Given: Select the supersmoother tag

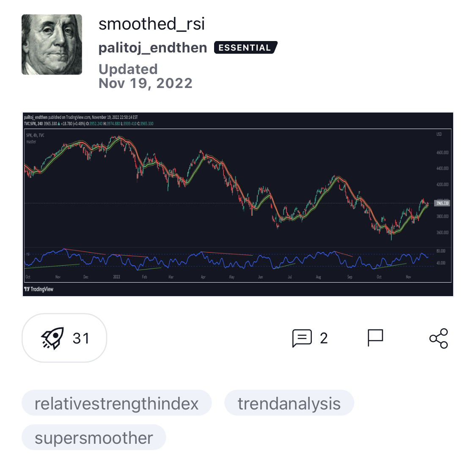Looking at the screenshot, I should coord(94,438).
